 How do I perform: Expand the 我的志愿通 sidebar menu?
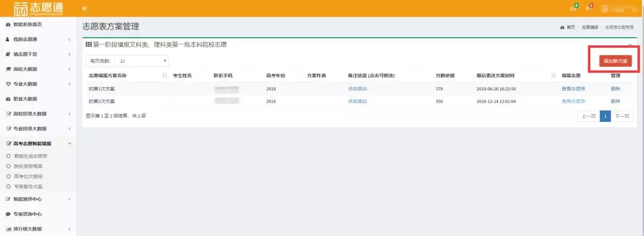[x=39, y=39]
